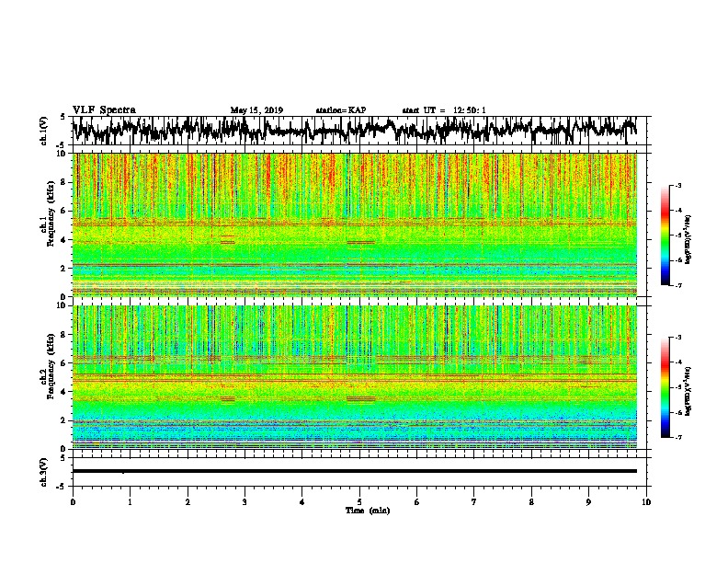
Task: Click time axis tick label 10
Action: (x=646, y=502)
